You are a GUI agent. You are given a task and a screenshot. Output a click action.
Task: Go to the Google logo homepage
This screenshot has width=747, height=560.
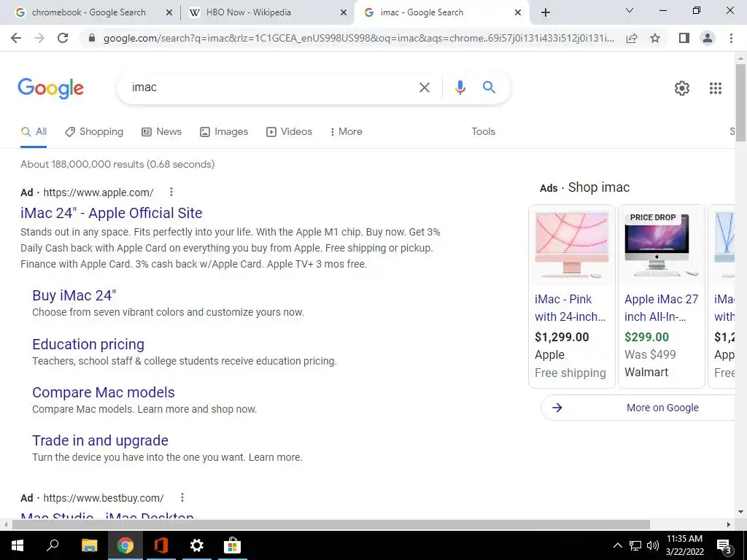coord(50,88)
